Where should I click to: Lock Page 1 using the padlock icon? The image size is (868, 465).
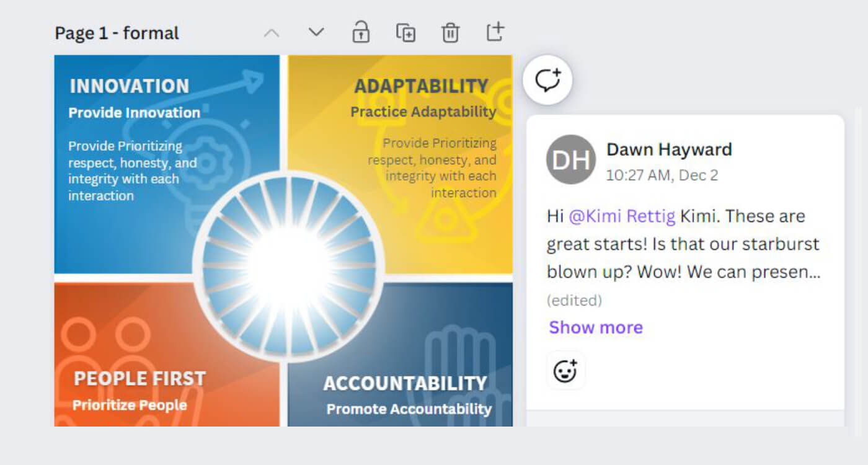tap(361, 32)
